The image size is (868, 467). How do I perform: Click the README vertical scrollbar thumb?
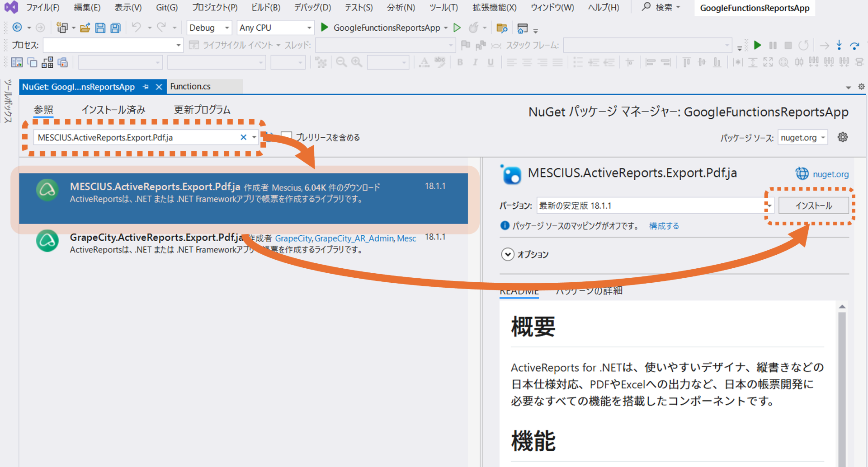tap(842, 388)
